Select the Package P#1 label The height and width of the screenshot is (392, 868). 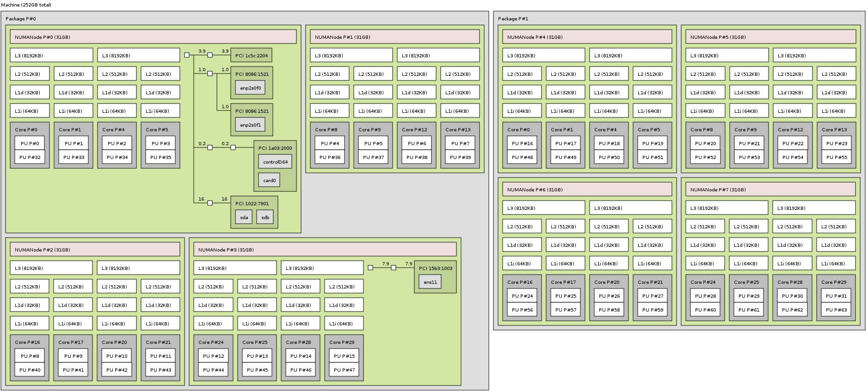[513, 19]
